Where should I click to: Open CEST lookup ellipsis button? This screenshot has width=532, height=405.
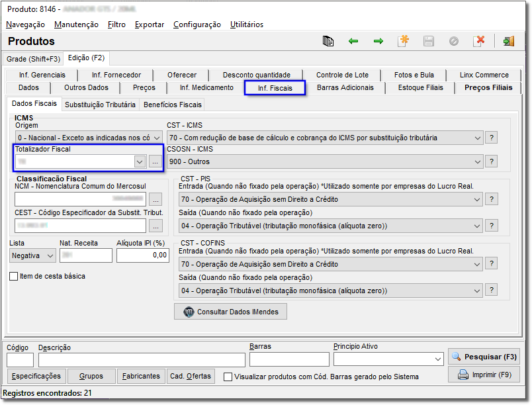[x=155, y=226]
